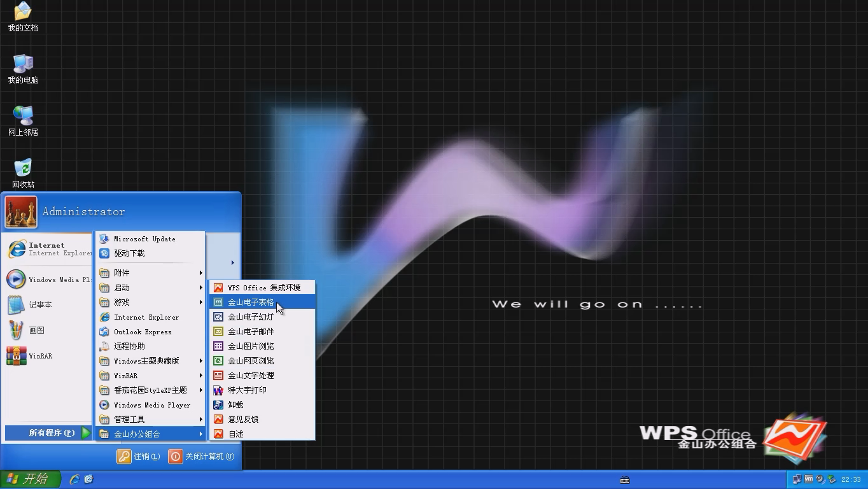
Task: Click the Administrator user picture
Action: [x=21, y=212]
